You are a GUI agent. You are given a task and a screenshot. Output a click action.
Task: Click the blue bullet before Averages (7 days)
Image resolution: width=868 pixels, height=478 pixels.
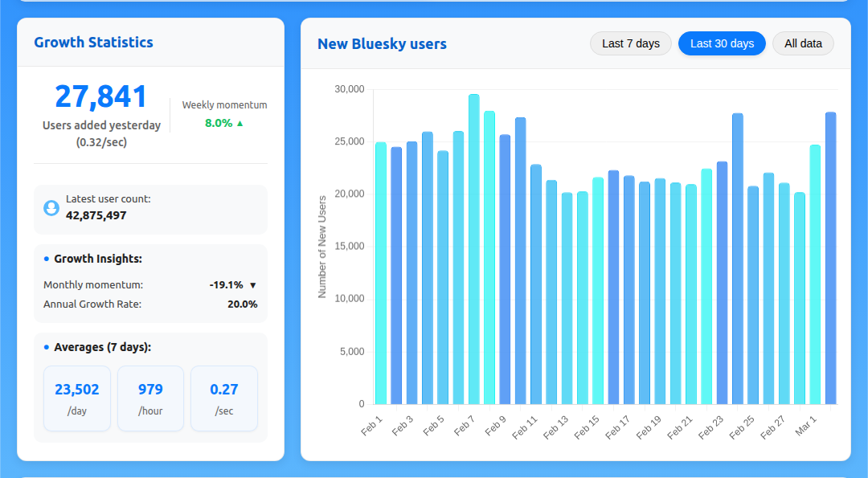47,347
